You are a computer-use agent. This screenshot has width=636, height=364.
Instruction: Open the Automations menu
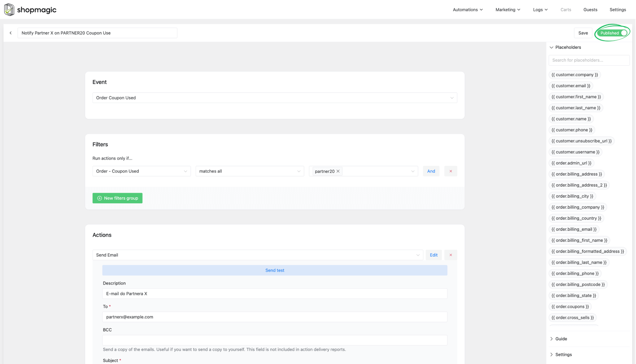(x=468, y=10)
